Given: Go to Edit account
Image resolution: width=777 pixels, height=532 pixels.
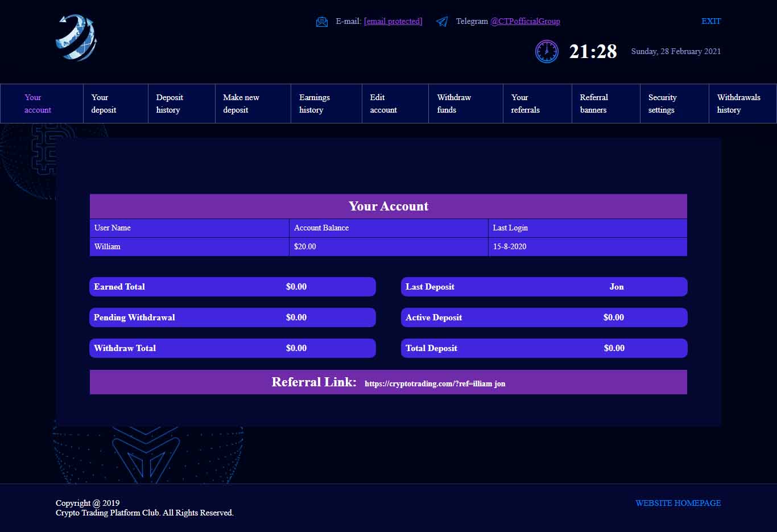Looking at the screenshot, I should pos(395,104).
